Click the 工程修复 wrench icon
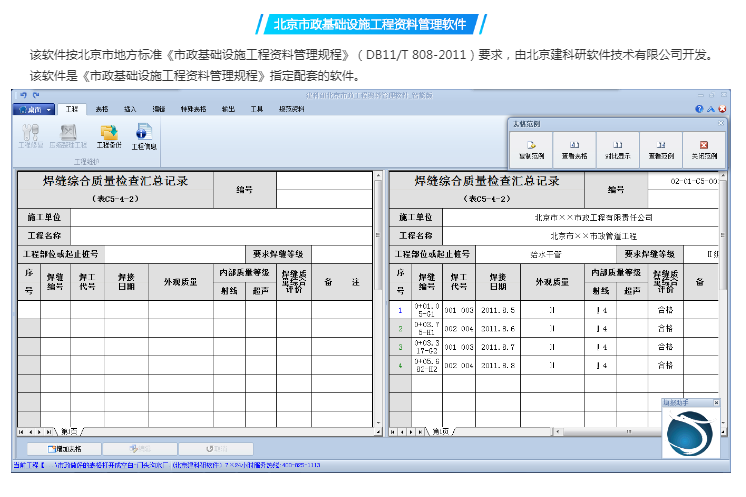Screen dimensions: 746x497 click(x=30, y=136)
